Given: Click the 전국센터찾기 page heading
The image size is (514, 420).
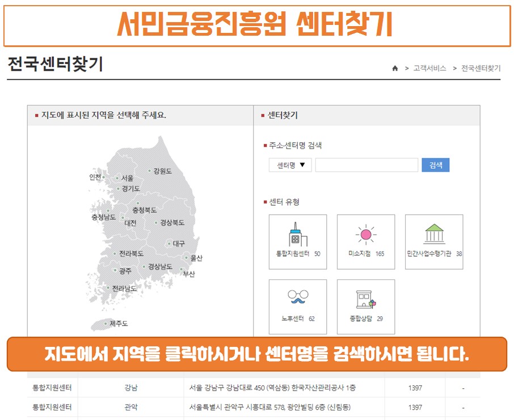Looking at the screenshot, I should click(55, 64).
